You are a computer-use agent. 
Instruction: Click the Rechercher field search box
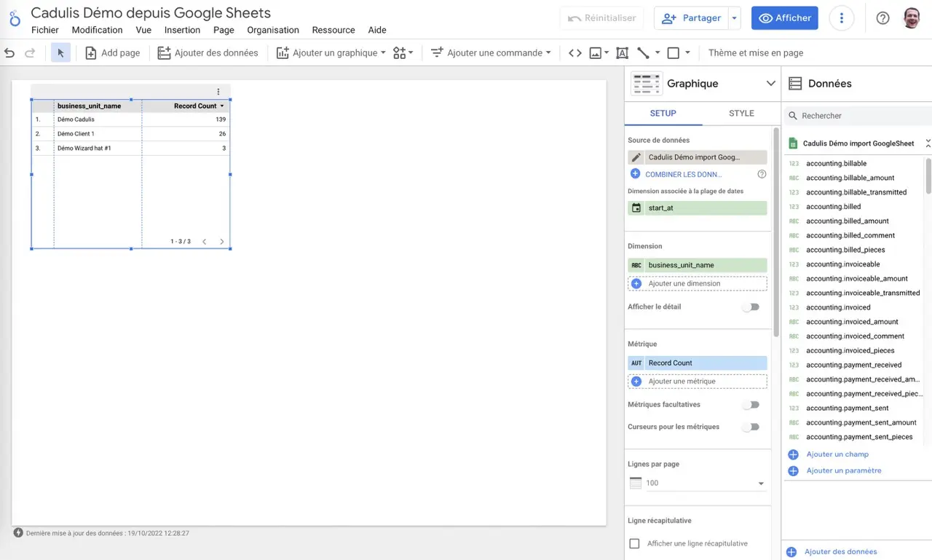[859, 116]
